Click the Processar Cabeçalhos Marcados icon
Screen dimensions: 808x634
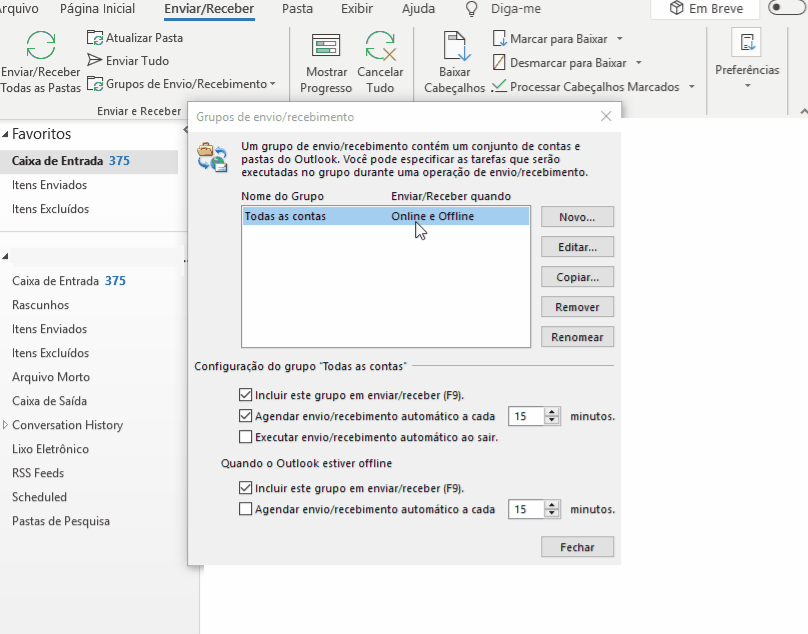click(x=499, y=86)
